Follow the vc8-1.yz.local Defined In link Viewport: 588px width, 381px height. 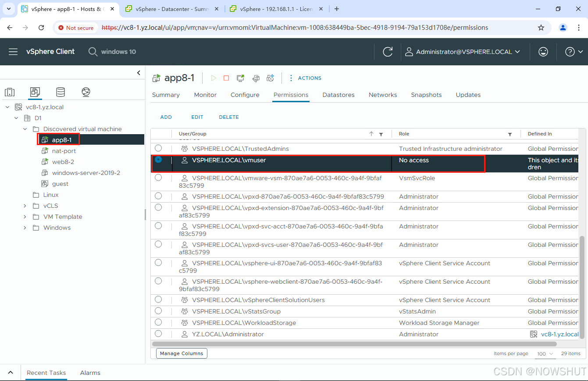click(x=560, y=334)
